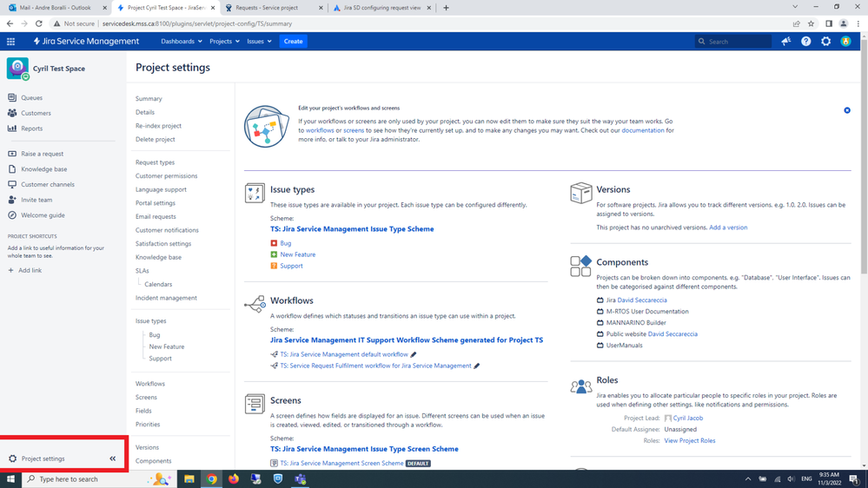Viewport: 868px width, 488px height.
Task: Open Queues in the sidebar
Action: tap(31, 98)
